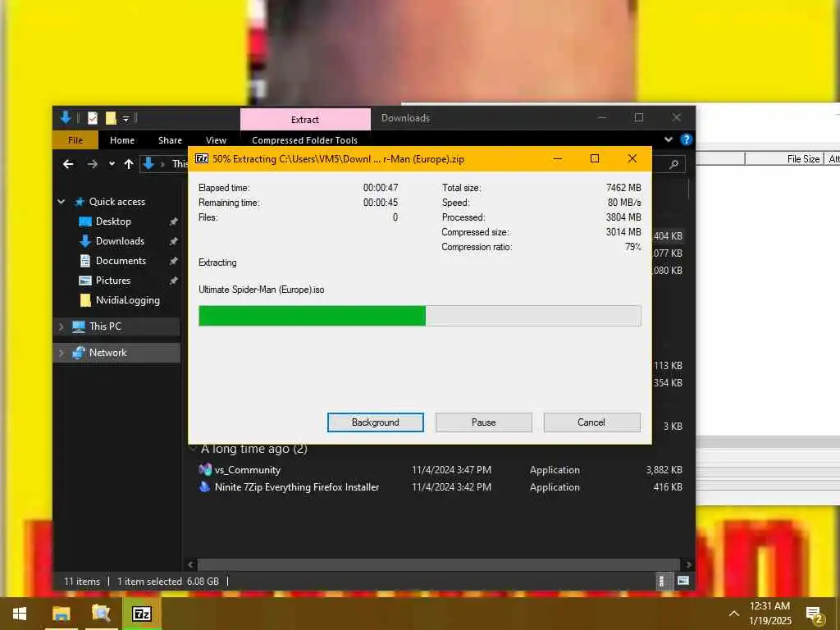This screenshot has width=840, height=630.
Task: Switch to details view in status bar
Action: click(x=661, y=582)
